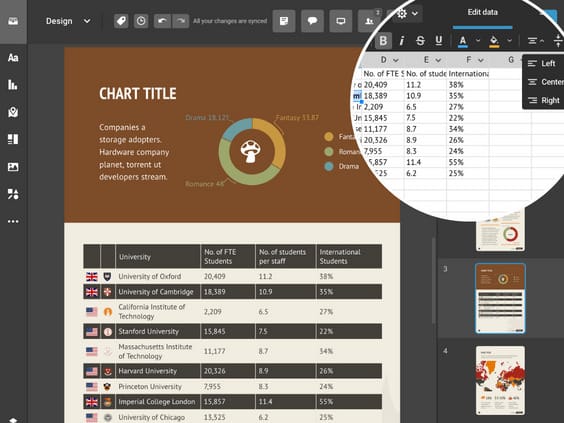
Task: Open column D dropdown arrow
Action: point(396,60)
